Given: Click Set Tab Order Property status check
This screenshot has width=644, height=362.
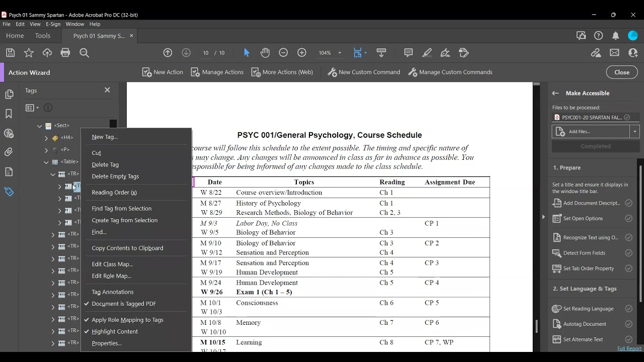Looking at the screenshot, I should pos(628,268).
